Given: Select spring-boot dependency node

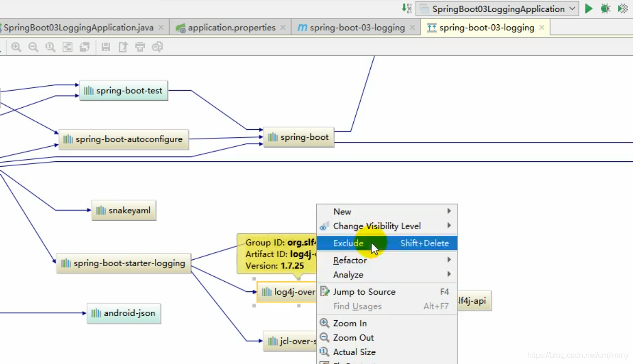Looking at the screenshot, I should [x=299, y=137].
